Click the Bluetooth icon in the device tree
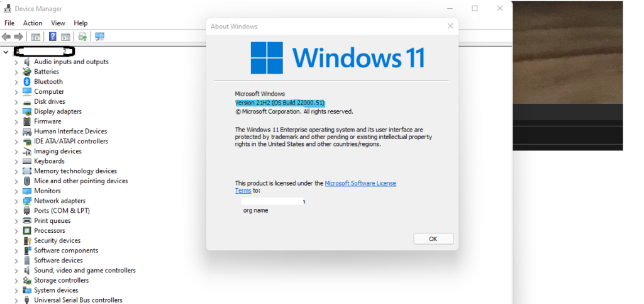 [26, 81]
